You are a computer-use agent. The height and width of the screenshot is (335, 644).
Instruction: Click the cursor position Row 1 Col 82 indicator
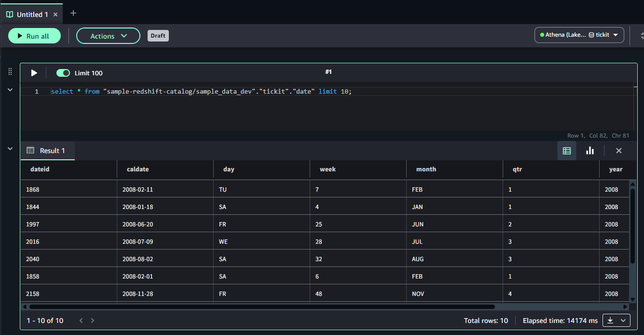click(598, 136)
